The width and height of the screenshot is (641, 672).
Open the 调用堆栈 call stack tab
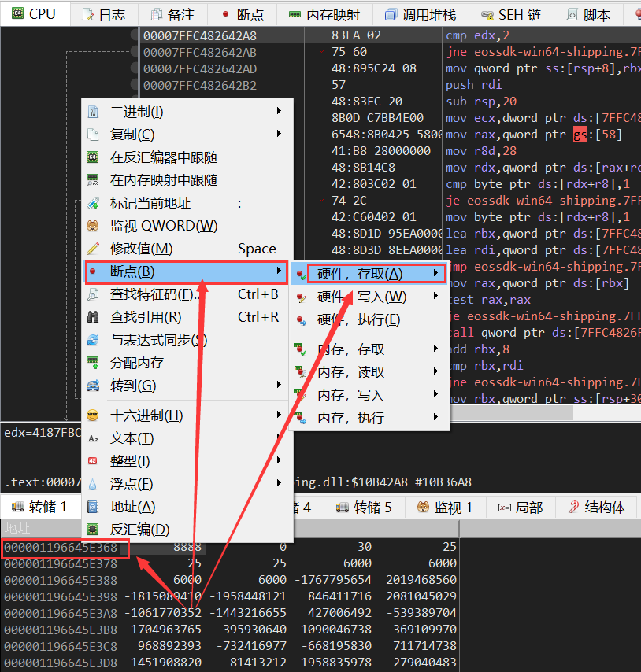pos(421,15)
